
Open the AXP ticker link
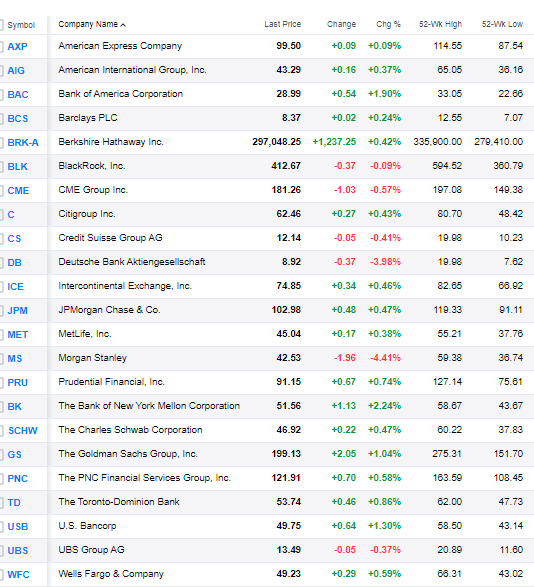pyautogui.click(x=17, y=46)
